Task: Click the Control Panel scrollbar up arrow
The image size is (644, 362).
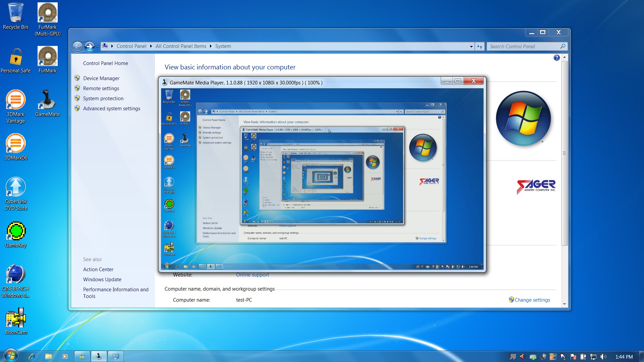Action: coord(565,57)
